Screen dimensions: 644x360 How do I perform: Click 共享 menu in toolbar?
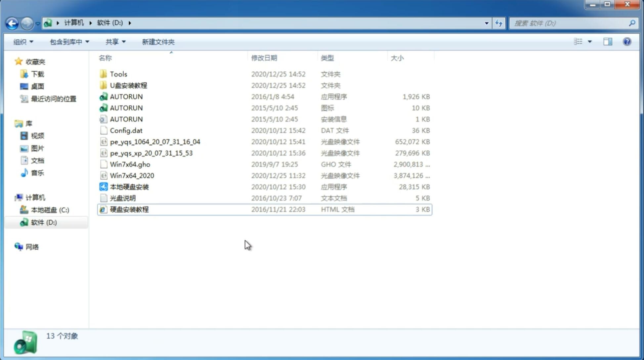114,42
